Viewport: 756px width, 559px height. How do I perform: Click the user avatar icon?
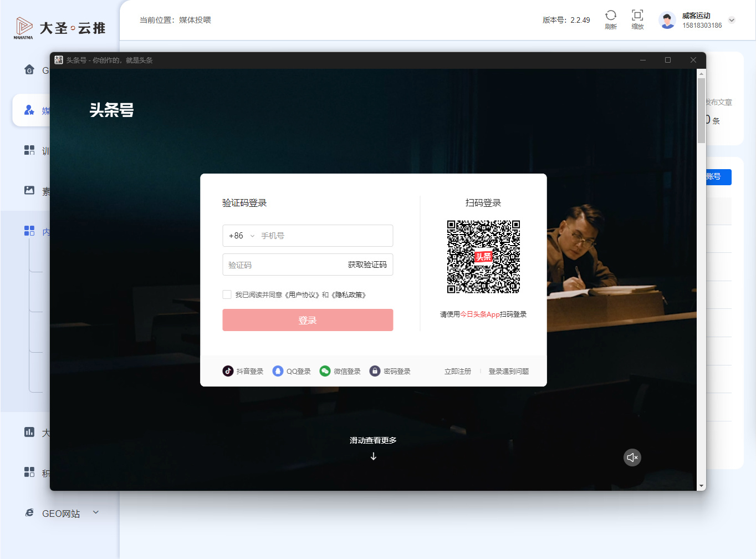667,20
